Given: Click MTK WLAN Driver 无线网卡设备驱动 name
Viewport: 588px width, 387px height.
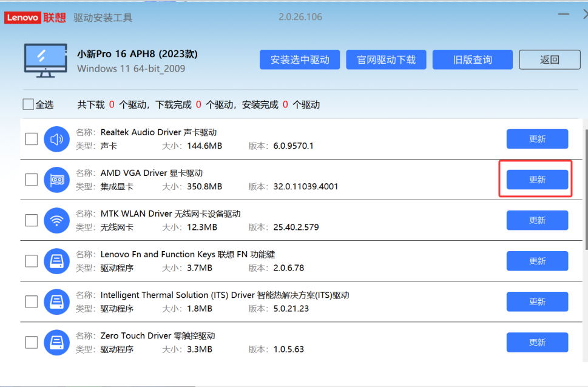Looking at the screenshot, I should (171, 214).
